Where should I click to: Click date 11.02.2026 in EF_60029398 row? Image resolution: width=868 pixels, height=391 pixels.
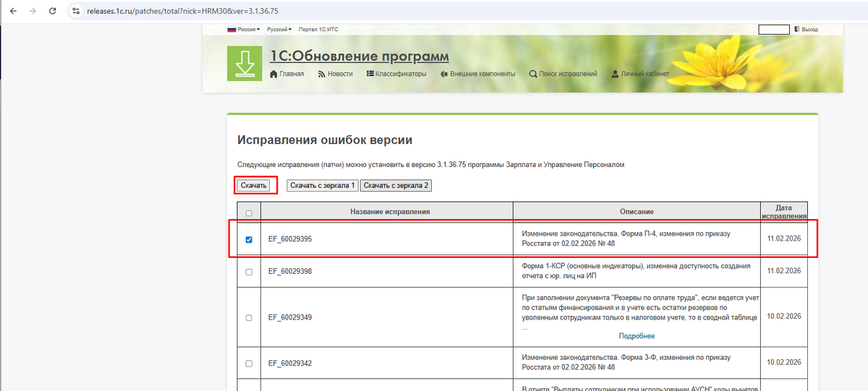pyautogui.click(x=783, y=271)
